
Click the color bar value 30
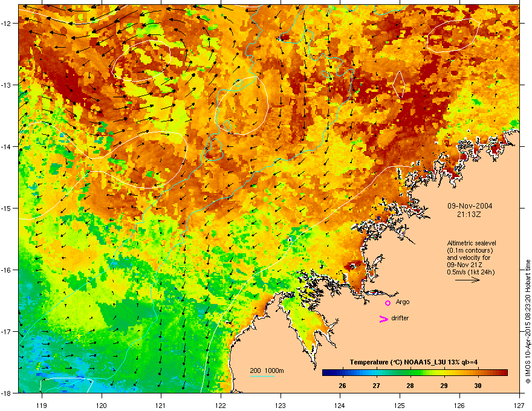click(x=478, y=386)
